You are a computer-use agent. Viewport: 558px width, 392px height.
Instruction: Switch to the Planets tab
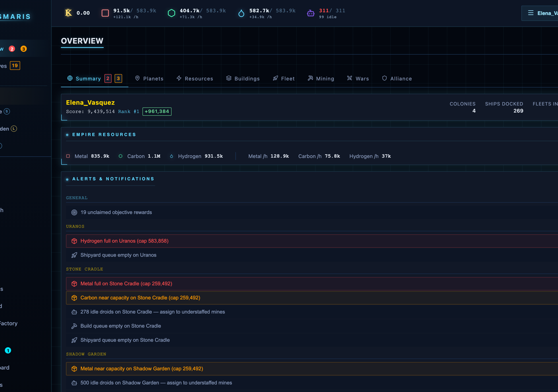[149, 78]
